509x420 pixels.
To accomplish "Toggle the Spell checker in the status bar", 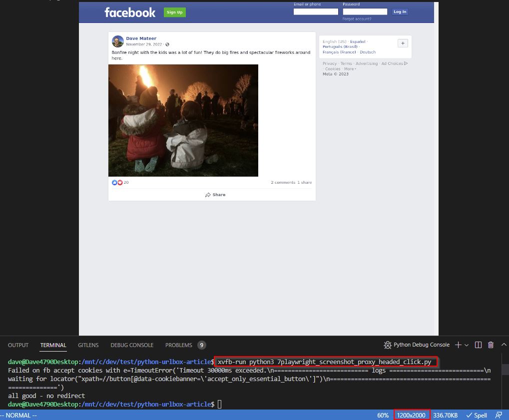I will (477, 415).
